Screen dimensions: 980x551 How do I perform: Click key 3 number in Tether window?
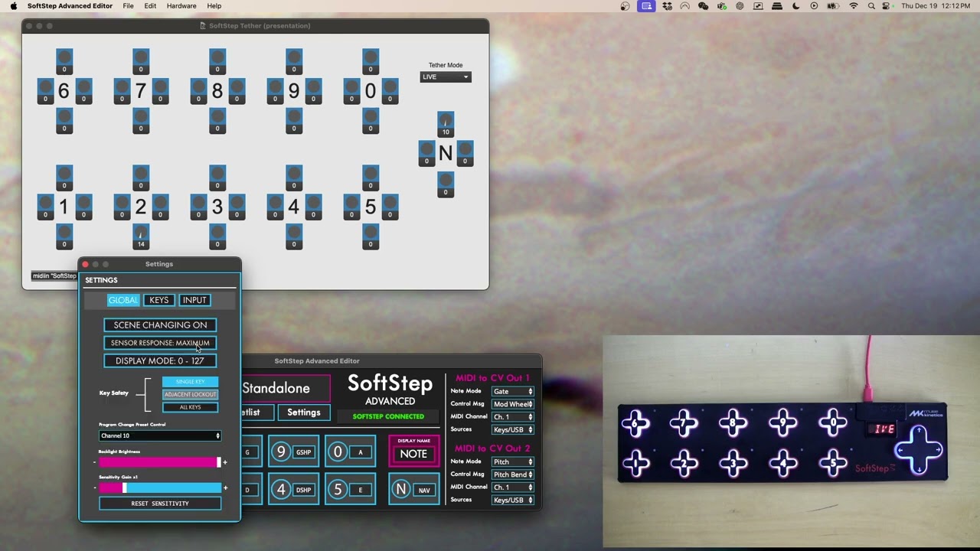click(x=217, y=207)
